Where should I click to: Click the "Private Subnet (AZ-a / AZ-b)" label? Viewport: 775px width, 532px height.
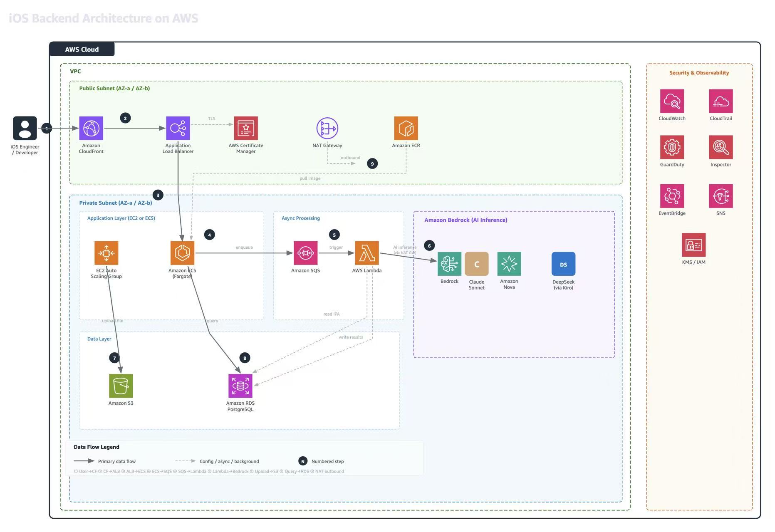[x=116, y=203]
